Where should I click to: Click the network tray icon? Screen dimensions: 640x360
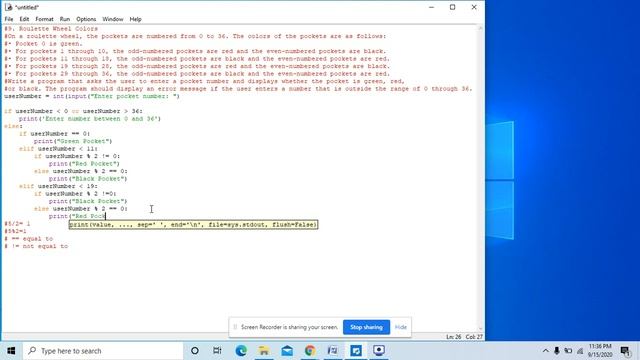580,351
